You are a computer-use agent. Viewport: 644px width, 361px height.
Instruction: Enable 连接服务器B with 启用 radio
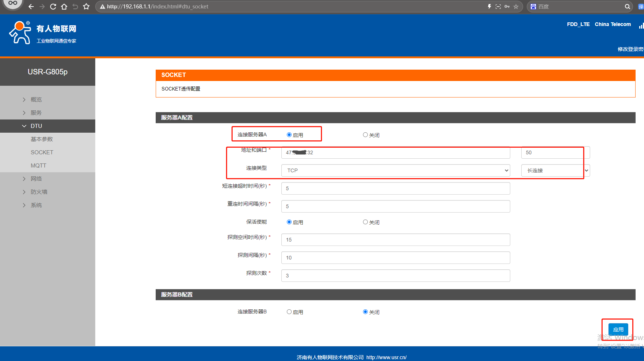289,312
